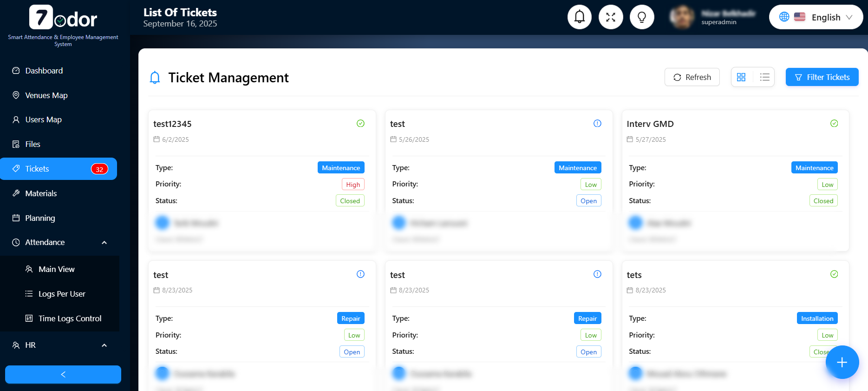This screenshot has width=868, height=391.
Task: Click the red 32 tickets badge
Action: [x=99, y=169]
